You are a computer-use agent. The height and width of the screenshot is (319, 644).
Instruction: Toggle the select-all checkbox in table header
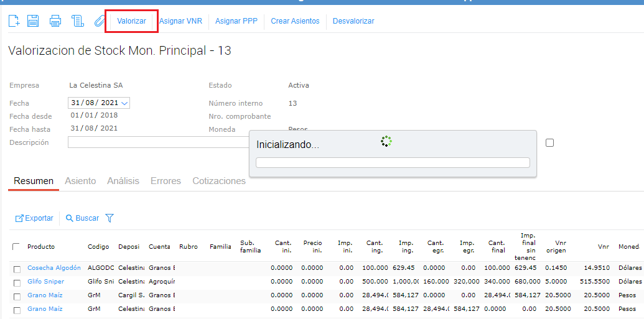16,247
